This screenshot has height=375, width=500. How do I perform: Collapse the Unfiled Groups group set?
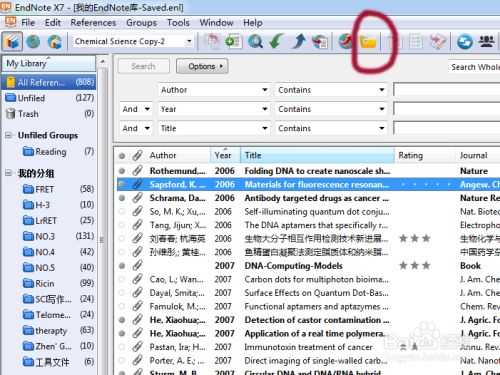[9, 135]
